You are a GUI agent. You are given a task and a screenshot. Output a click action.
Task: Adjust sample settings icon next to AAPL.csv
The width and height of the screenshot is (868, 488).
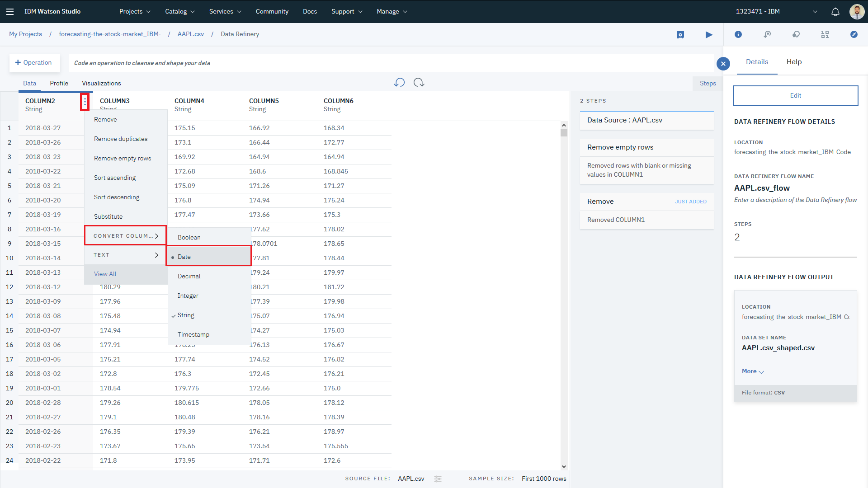(x=438, y=479)
